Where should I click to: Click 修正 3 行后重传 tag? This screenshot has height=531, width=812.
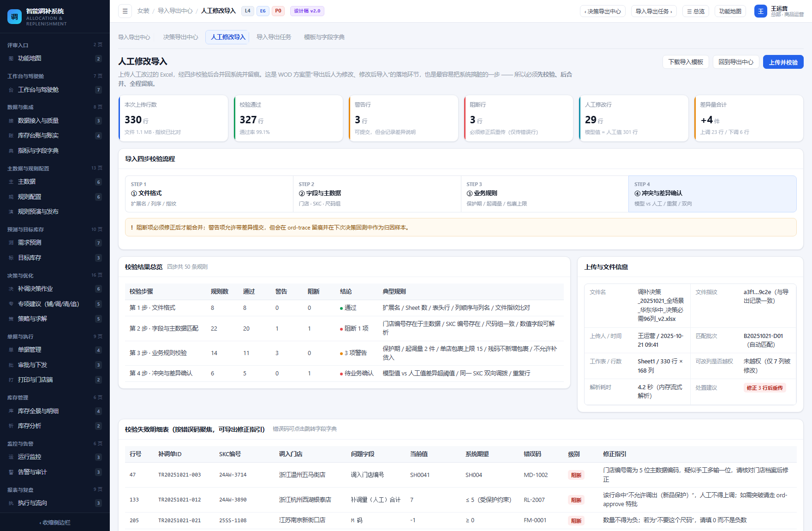tap(764, 388)
